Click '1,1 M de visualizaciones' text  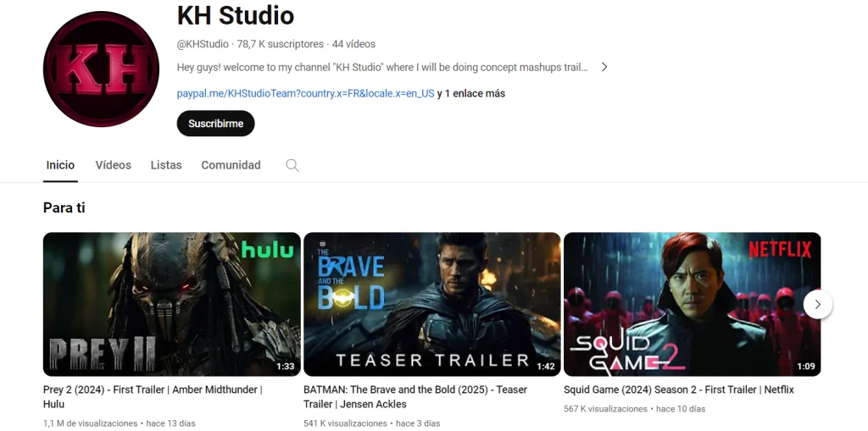(90, 423)
